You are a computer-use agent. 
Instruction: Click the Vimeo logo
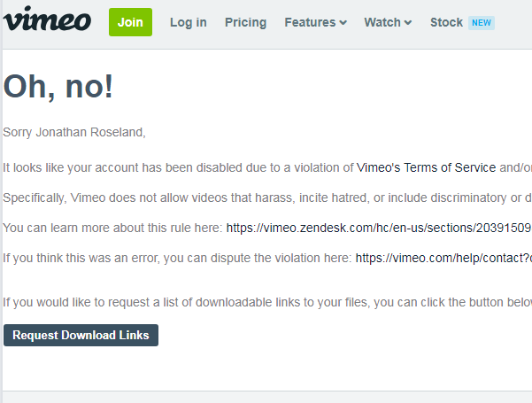click(47, 19)
